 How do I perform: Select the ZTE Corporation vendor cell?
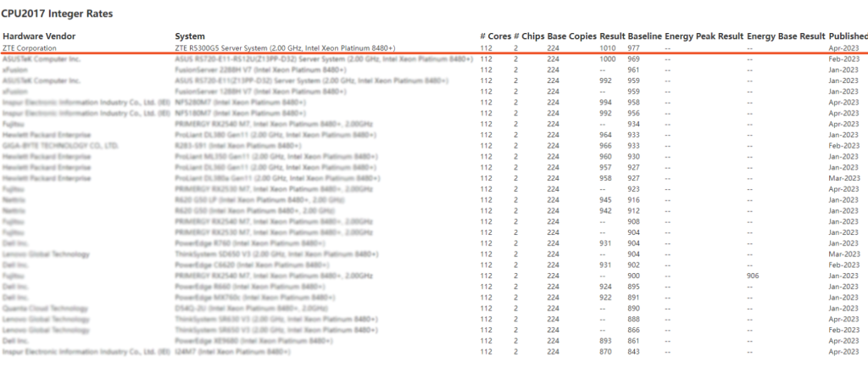(30, 48)
